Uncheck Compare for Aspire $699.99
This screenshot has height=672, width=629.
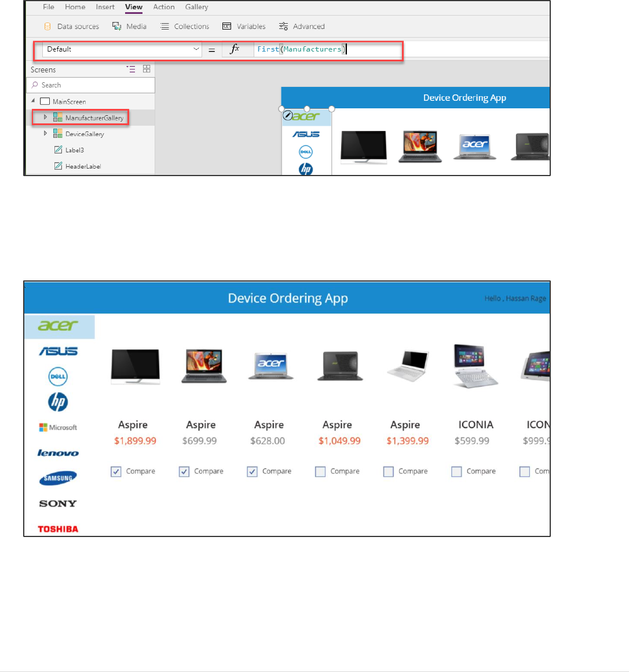(x=184, y=472)
